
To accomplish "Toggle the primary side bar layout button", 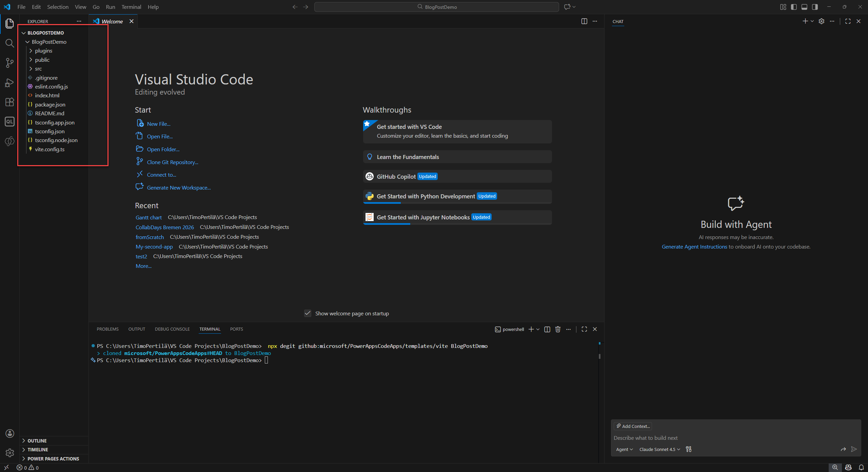I will pos(794,7).
